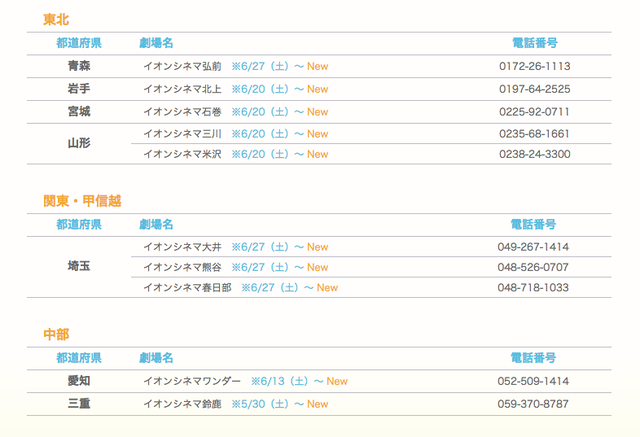Image resolution: width=640 pixels, height=437 pixels.
Task: Click the ※6/27 date note for 弘前
Action: click(x=268, y=66)
